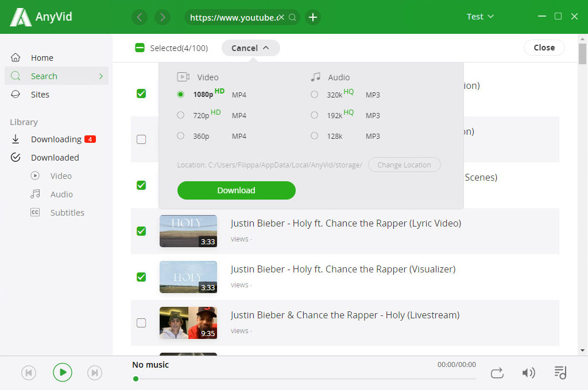Go forward with the right arrow button
Screen dimensions: 588x390
[x=163, y=17]
